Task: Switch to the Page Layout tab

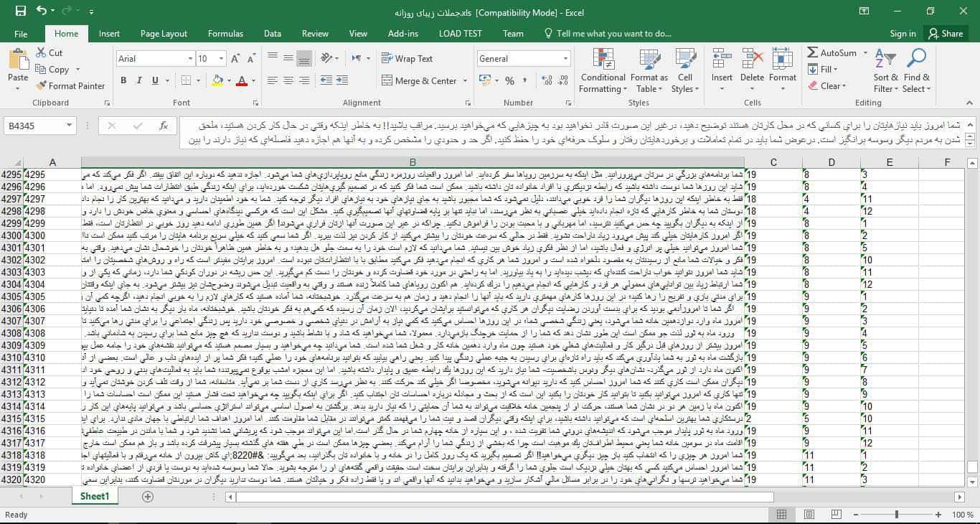Action: point(164,34)
